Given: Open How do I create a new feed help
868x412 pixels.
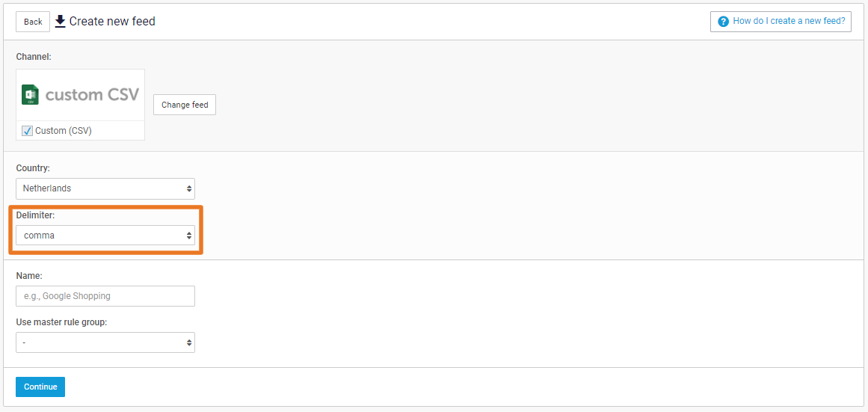Looking at the screenshot, I should (781, 22).
